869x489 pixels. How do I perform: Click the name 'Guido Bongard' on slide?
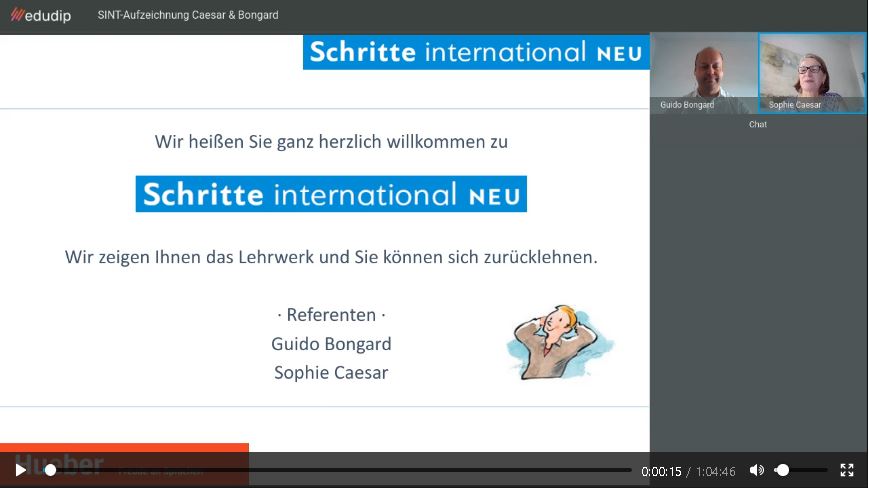click(x=331, y=344)
